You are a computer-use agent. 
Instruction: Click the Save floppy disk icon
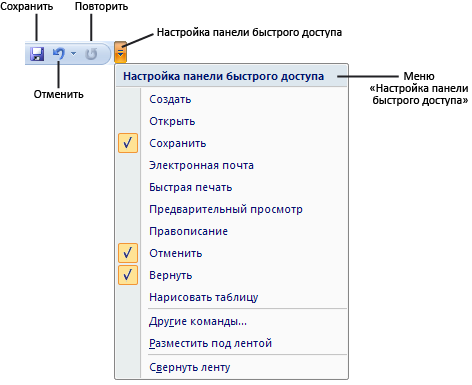(37, 54)
